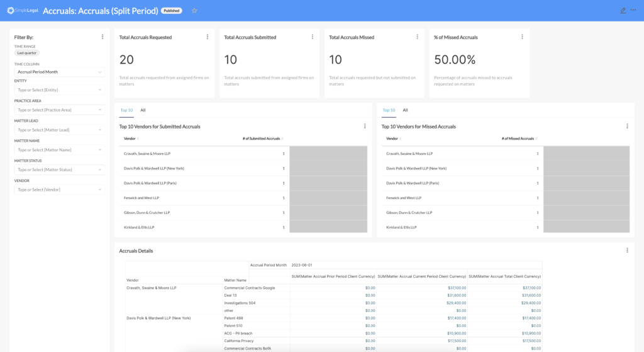The image size is (644, 352).
Task: Open % of Missed Accruals options menu
Action: point(522,37)
